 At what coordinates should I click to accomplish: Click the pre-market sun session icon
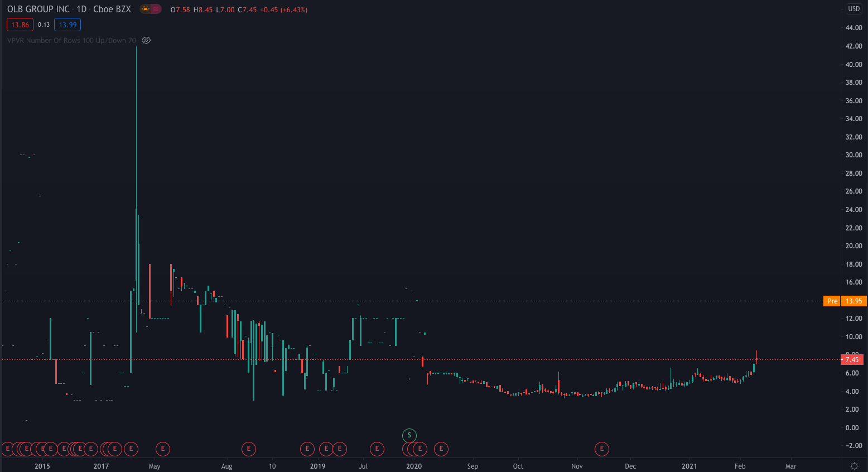click(x=146, y=9)
